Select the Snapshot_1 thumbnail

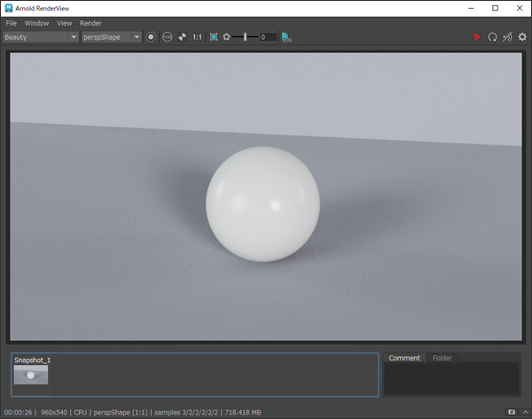(x=31, y=375)
